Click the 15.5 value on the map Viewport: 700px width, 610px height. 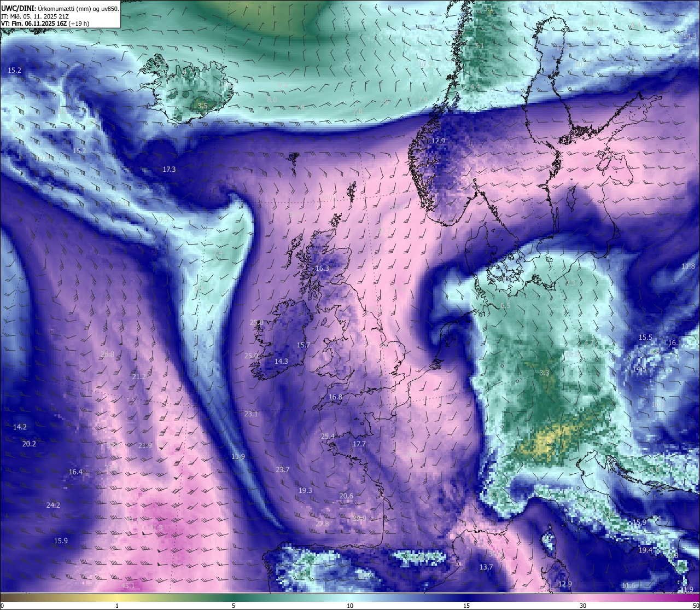click(x=646, y=338)
